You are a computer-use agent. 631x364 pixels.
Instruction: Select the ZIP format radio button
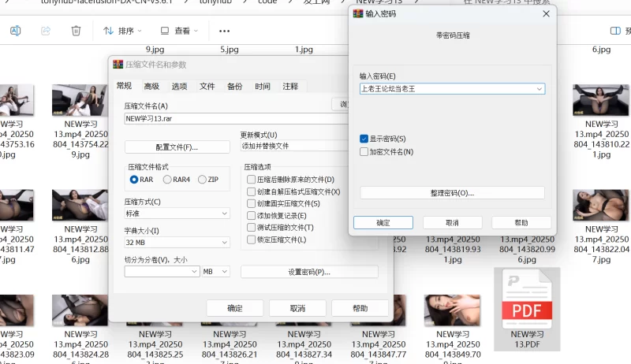click(x=202, y=180)
